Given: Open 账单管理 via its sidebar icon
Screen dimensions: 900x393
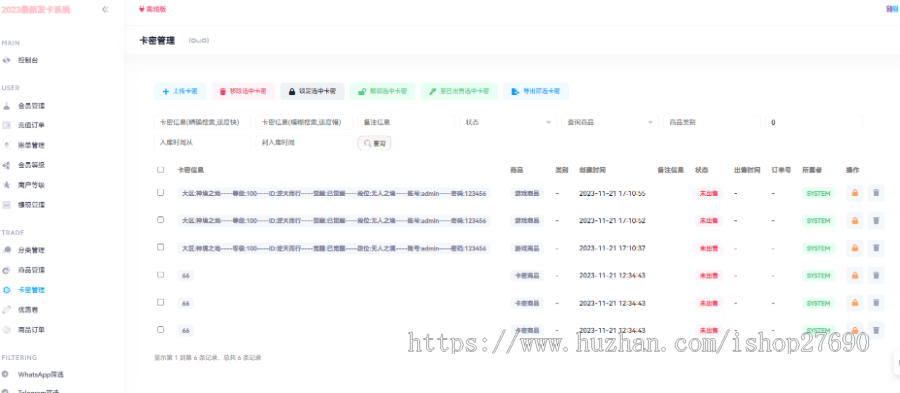Looking at the screenshot, I should 6,145.
